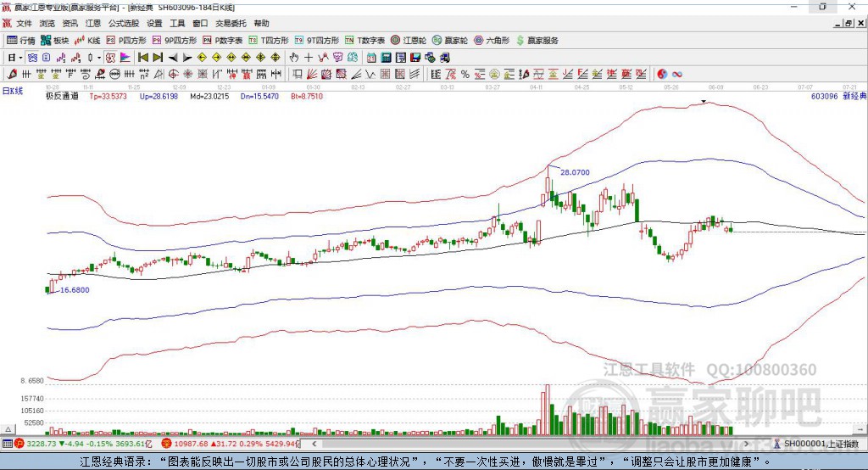Open the 行情 market quotes view
This screenshot has width=868, height=470.
coord(20,41)
